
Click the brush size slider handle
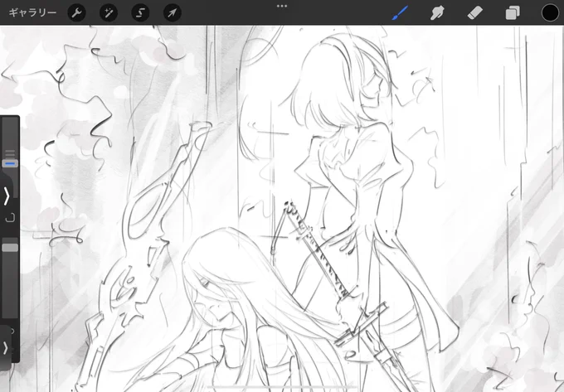(x=10, y=163)
